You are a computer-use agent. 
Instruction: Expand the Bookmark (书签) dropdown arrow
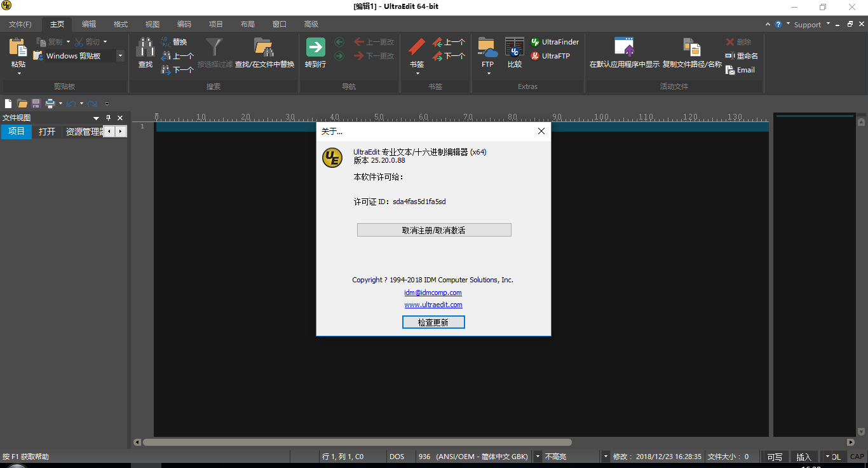[x=417, y=73]
